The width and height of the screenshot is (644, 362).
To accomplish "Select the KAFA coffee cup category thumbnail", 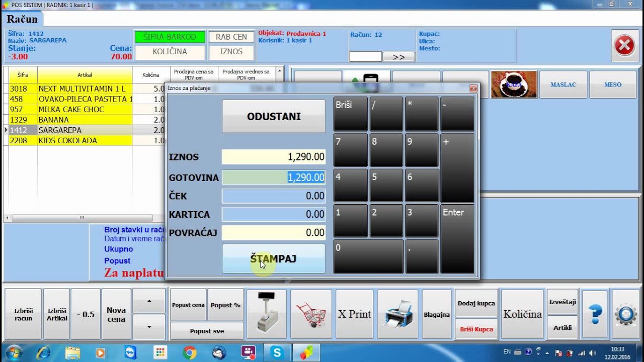I will [x=514, y=84].
